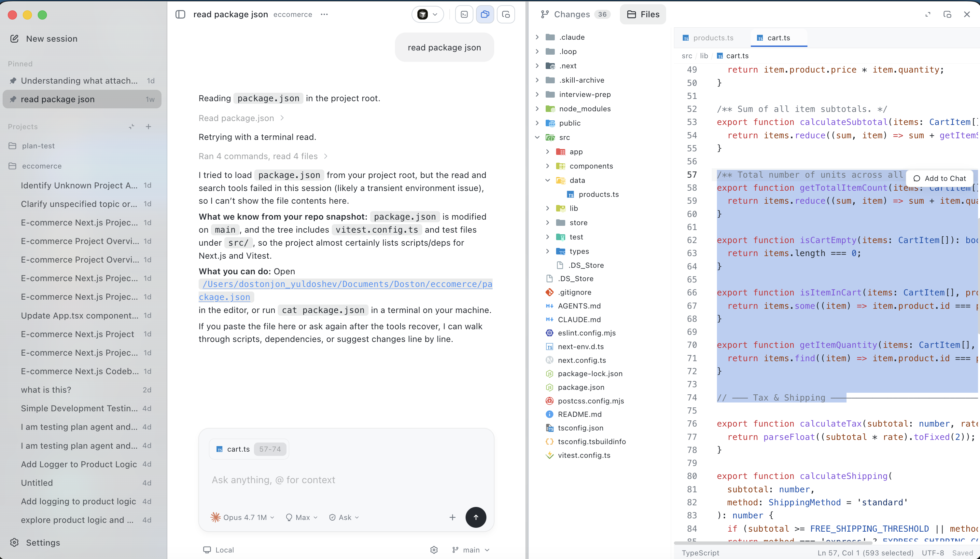Toggle the highlighted files panel icon

coord(485,14)
